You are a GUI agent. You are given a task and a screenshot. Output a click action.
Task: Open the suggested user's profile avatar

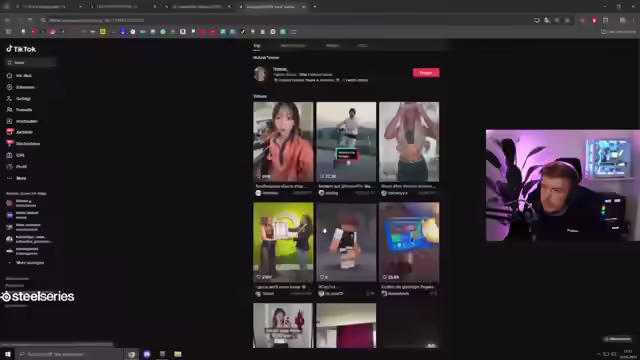[260, 74]
